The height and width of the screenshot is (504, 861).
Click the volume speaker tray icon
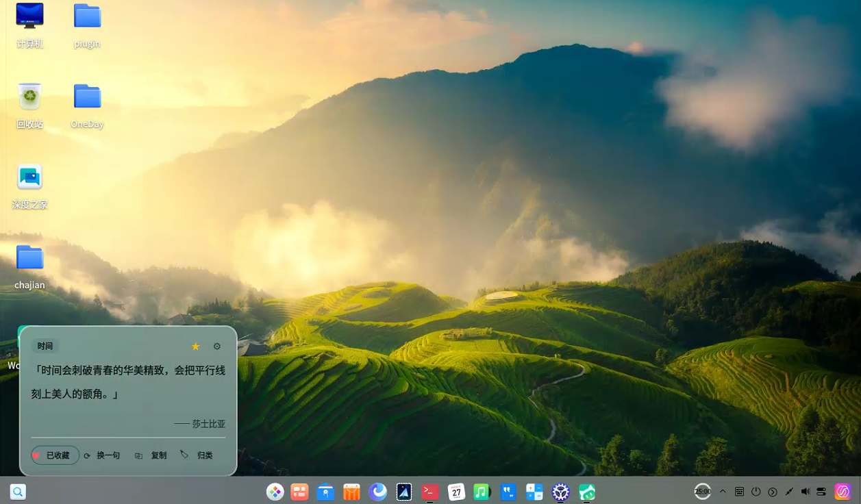(806, 492)
